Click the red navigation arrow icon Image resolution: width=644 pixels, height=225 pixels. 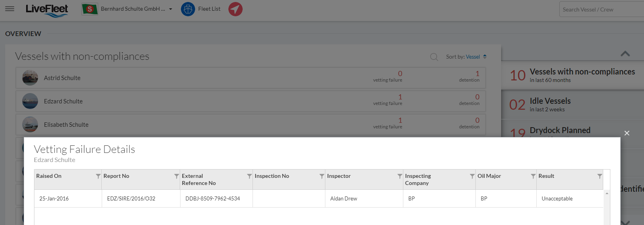(x=236, y=9)
